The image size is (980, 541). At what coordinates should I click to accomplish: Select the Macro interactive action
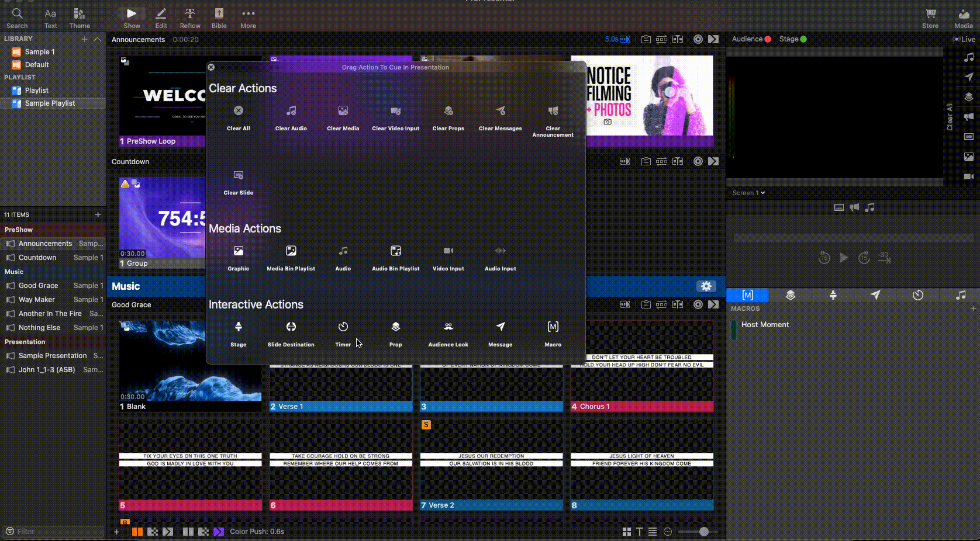point(553,327)
